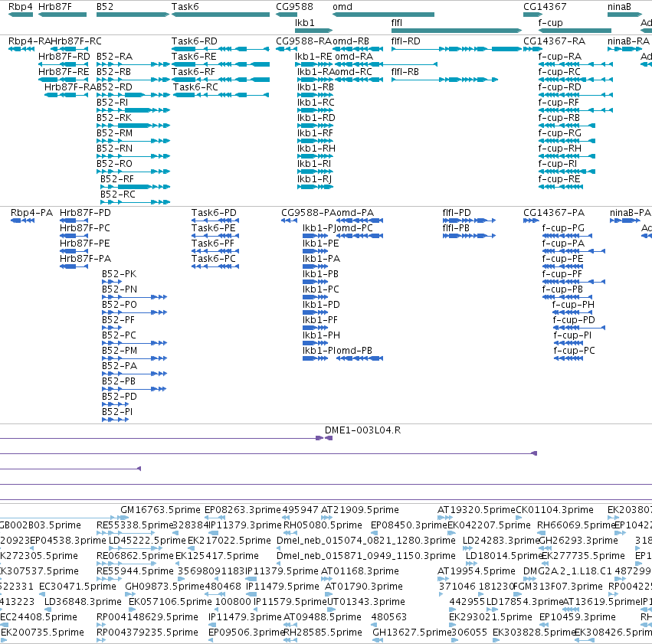This screenshot has height=644, width=652.
Task: Select the CG9588-PA protein label
Action: pos(308,213)
